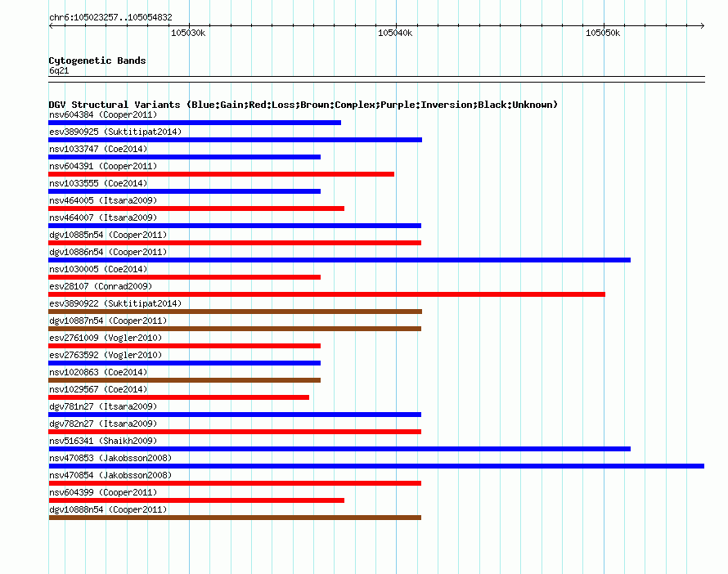The image size is (728, 574).
Task: Click the nsv604391 (Cooper2011) label
Action: pos(103,166)
